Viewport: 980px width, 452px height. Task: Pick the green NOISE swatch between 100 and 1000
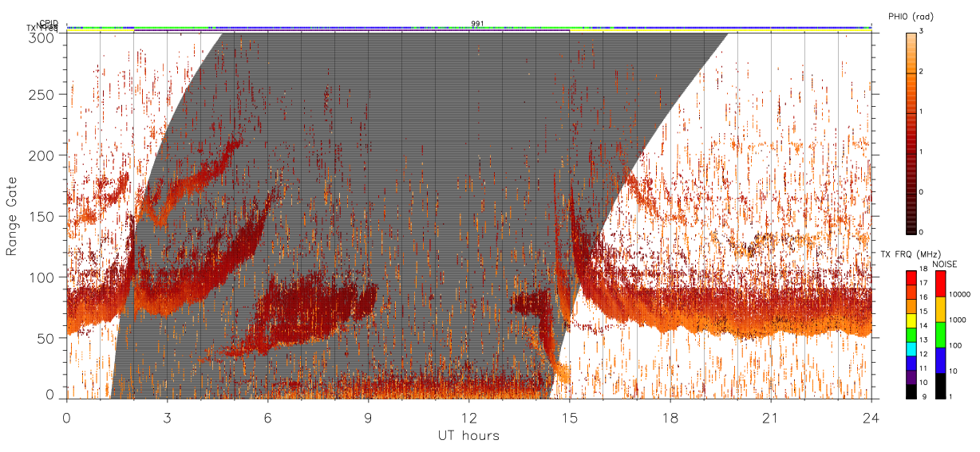coord(939,334)
